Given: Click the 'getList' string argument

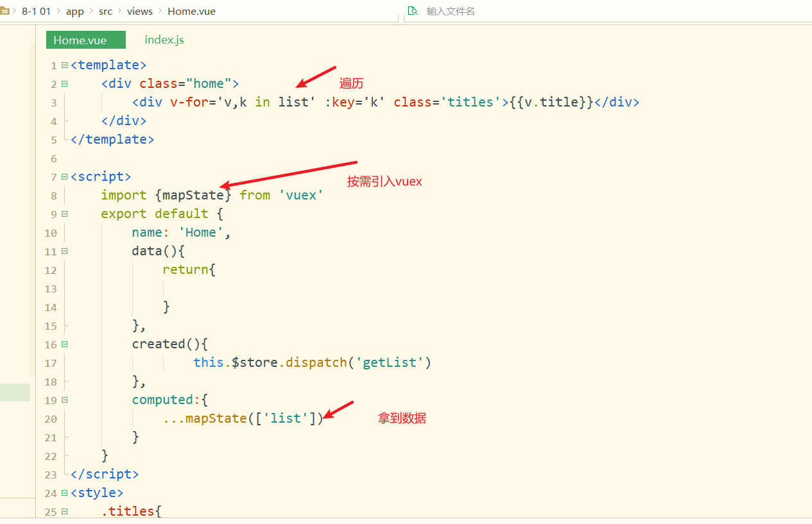Looking at the screenshot, I should 390,363.
